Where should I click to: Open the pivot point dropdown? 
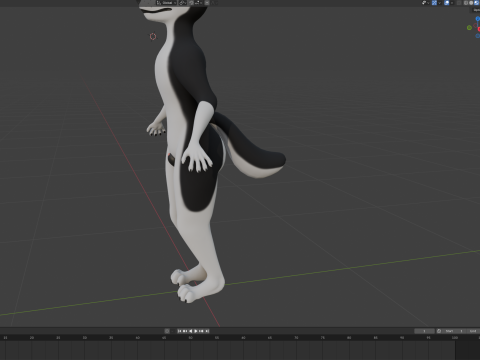pyautogui.click(x=183, y=3)
